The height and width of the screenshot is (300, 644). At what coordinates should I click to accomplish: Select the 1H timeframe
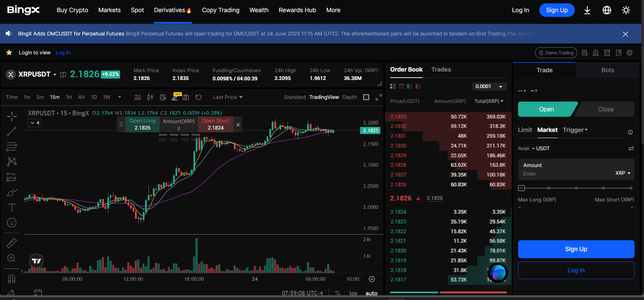(69, 97)
